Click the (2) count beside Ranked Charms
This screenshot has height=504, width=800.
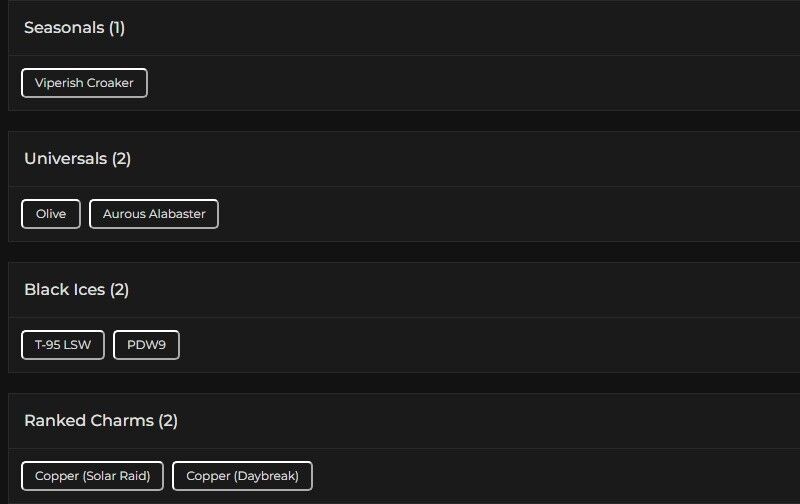[168, 421]
